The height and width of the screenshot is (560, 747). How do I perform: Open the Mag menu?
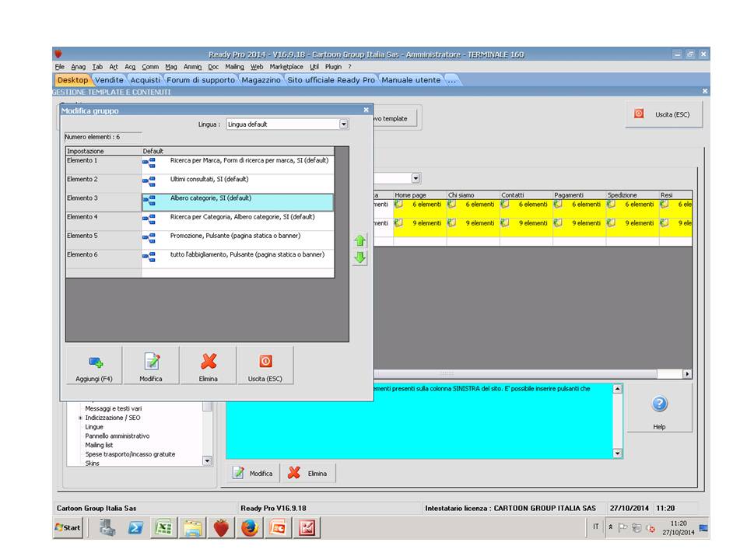[x=171, y=67]
